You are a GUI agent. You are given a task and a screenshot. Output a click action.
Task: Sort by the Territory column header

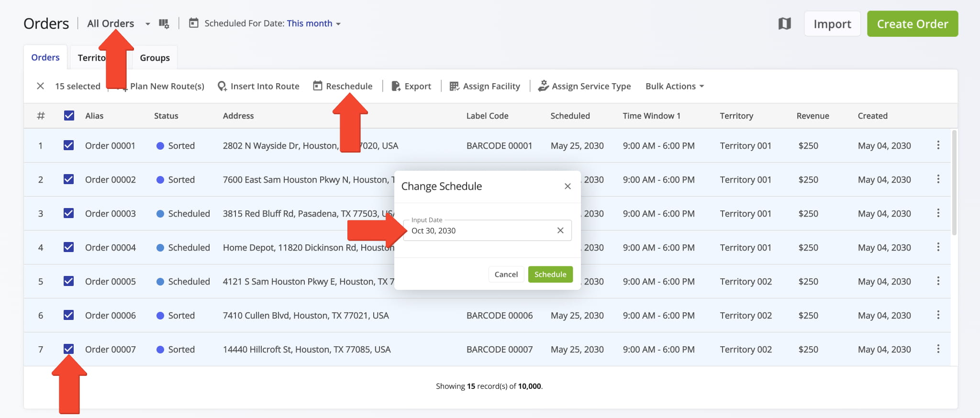tap(736, 116)
